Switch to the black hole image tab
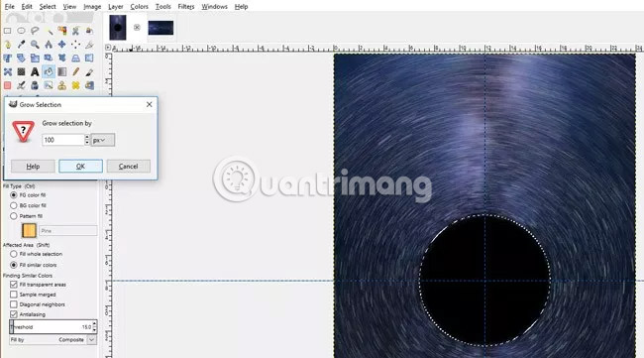644x358 pixels. (x=118, y=28)
